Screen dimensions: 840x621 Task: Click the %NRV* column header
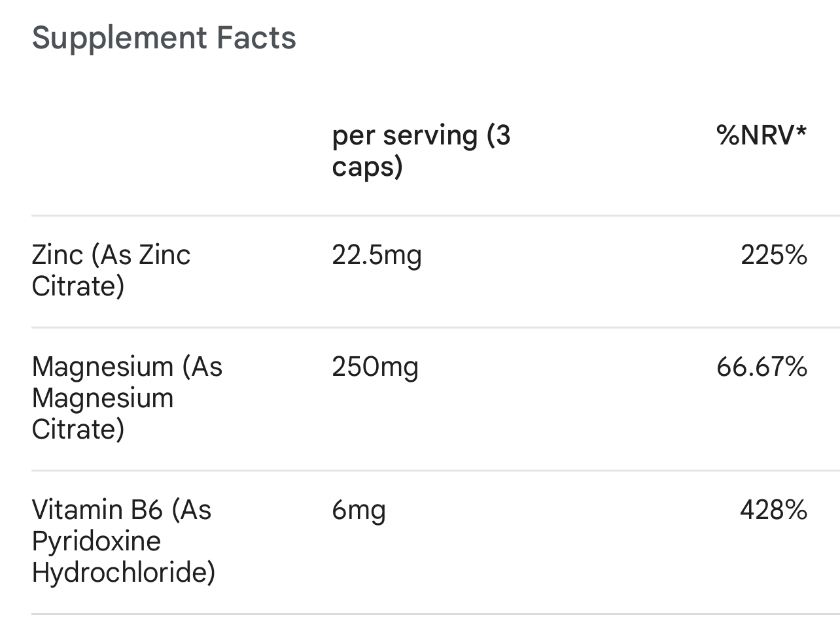[x=761, y=135]
